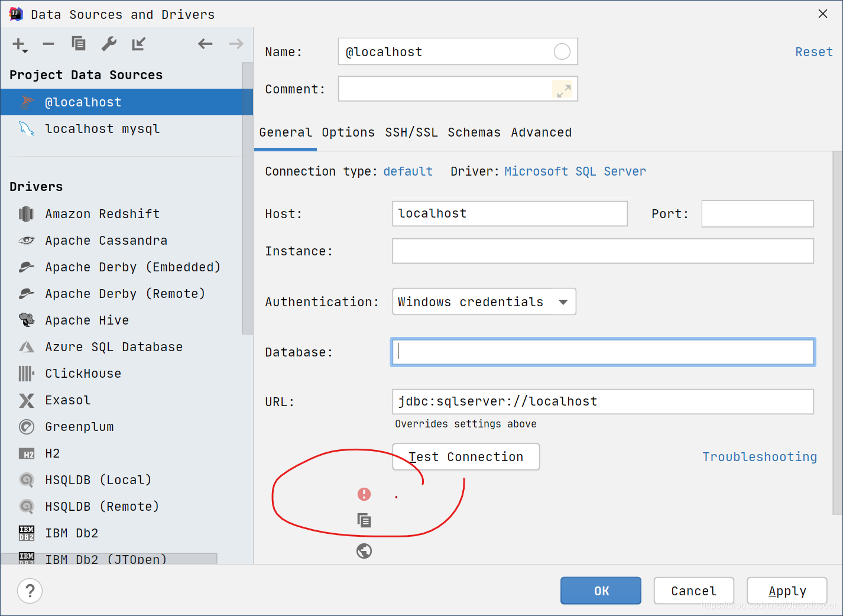Open help with the question mark button
Viewport: 843px width, 616px height.
30,591
